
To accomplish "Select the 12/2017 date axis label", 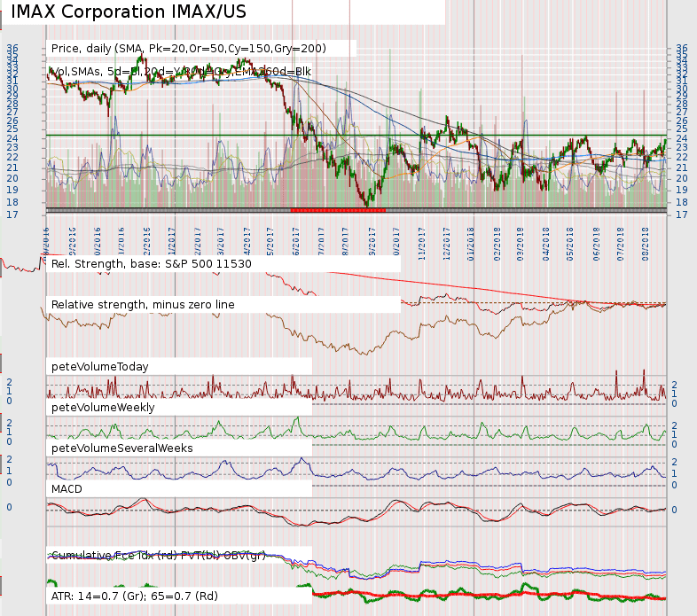I will click(x=446, y=244).
